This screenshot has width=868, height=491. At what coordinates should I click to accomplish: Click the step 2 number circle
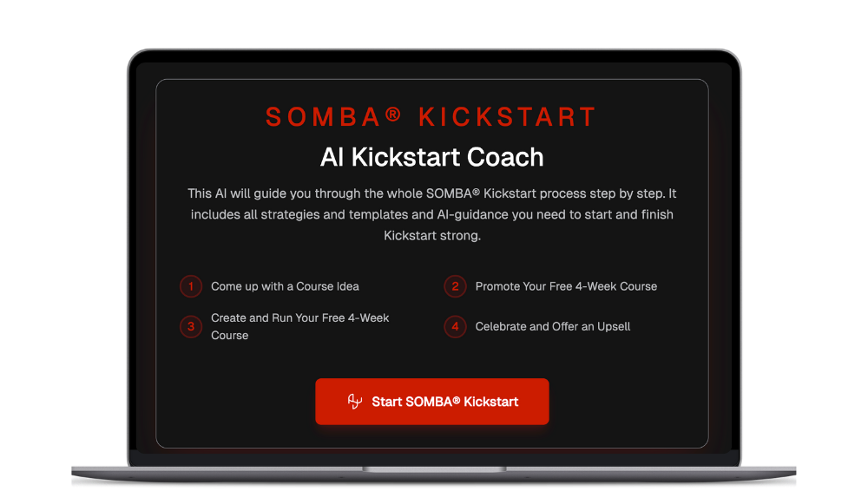pos(455,286)
